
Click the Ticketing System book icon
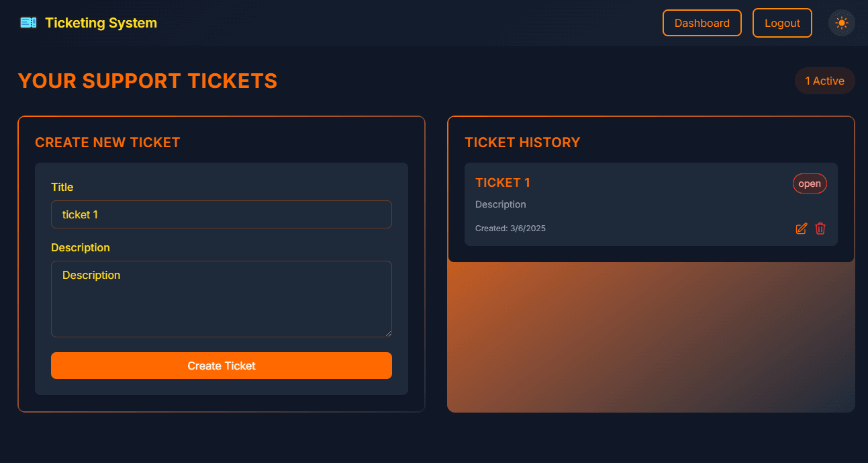point(28,22)
